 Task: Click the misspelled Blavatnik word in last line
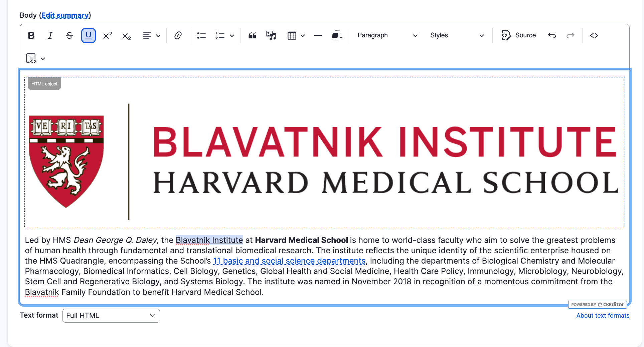coord(42,292)
